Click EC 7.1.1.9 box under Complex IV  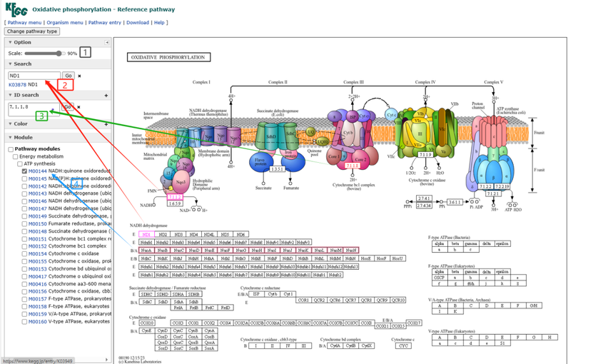425,155
